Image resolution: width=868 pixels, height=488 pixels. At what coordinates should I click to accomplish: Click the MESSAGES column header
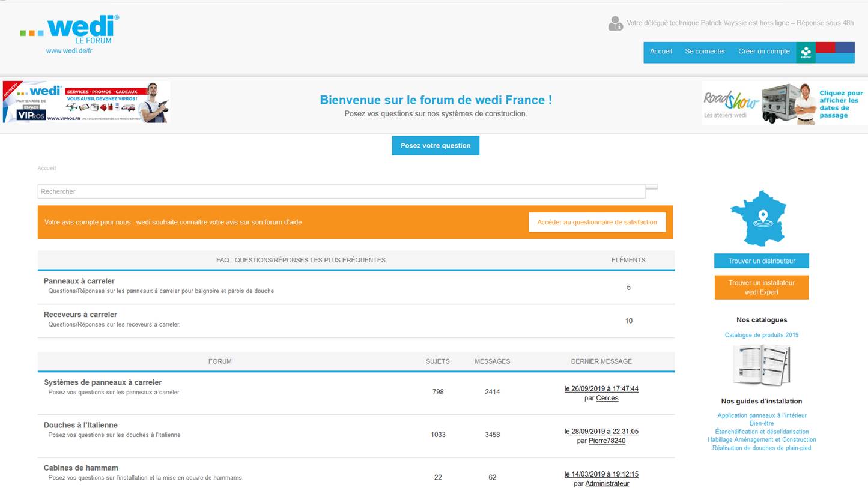[493, 361]
